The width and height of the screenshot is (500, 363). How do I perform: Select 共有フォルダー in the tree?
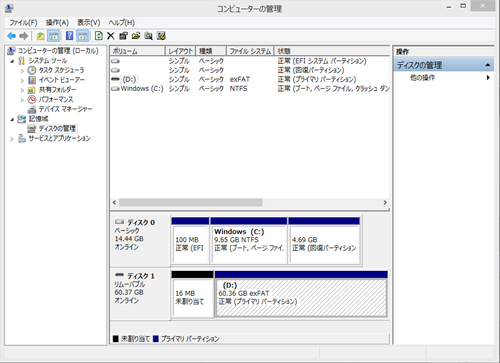click(57, 90)
